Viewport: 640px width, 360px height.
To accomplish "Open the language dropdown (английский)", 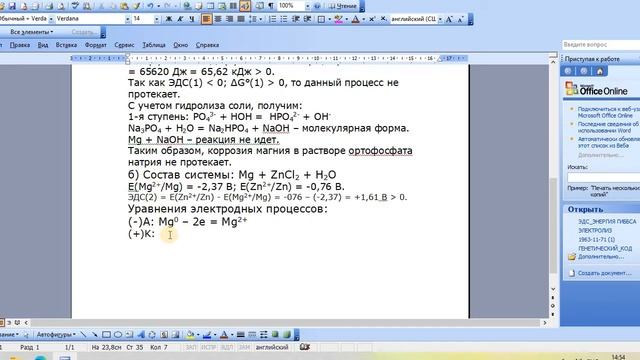I will [440, 19].
